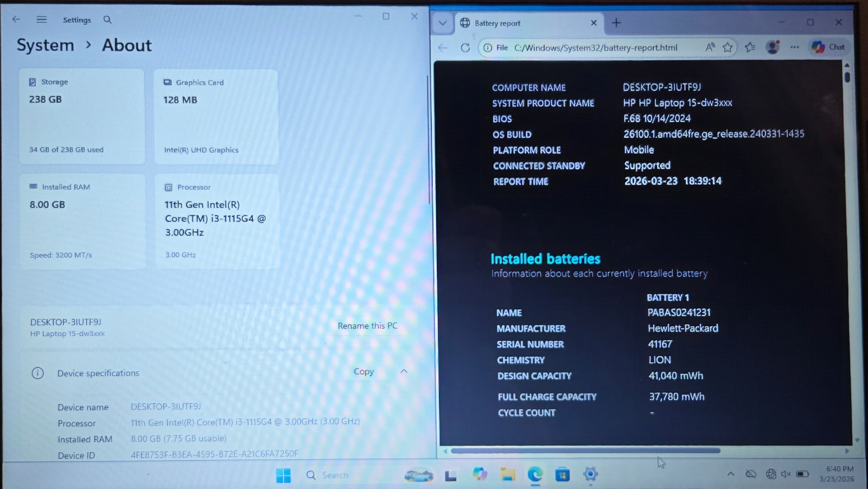
Task: Open the Copilot app from the taskbar
Action: [x=480, y=474]
